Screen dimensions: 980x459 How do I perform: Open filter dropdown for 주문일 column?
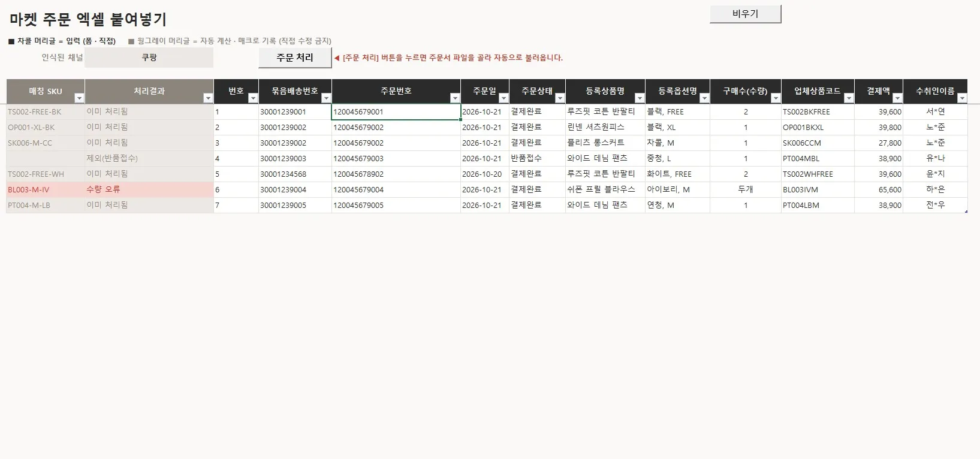[503, 98]
